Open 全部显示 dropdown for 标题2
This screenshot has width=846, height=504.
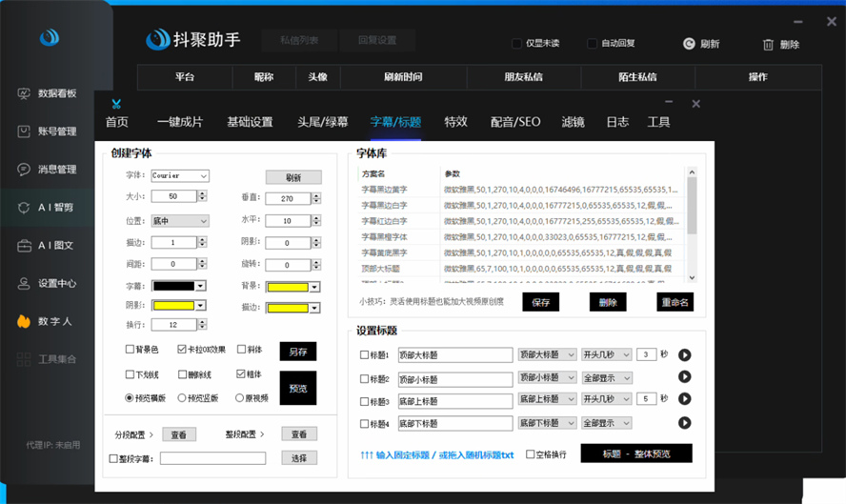pyautogui.click(x=607, y=377)
